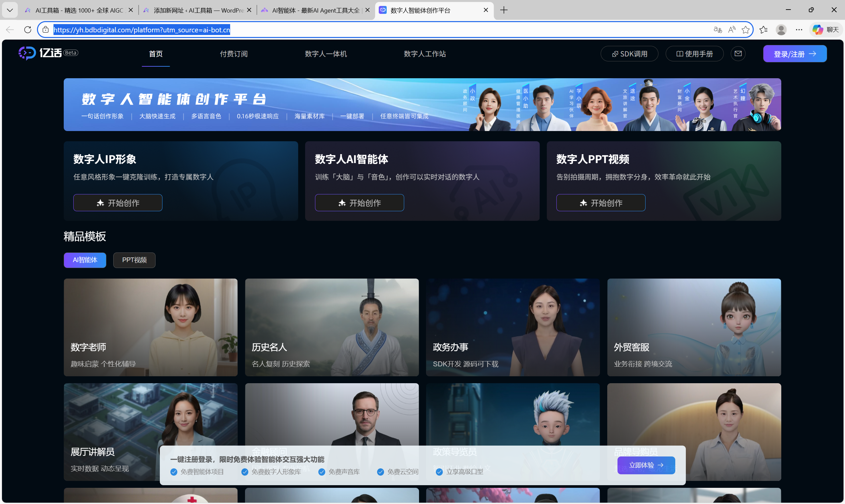
Task: Select the 历史名人 template thumbnail
Action: tap(332, 327)
